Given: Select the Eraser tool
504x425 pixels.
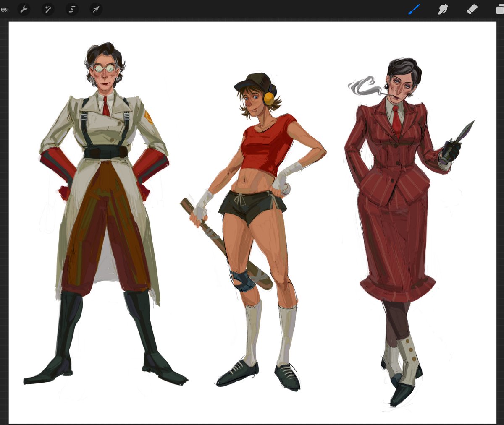Looking at the screenshot, I should pyautogui.click(x=472, y=9).
